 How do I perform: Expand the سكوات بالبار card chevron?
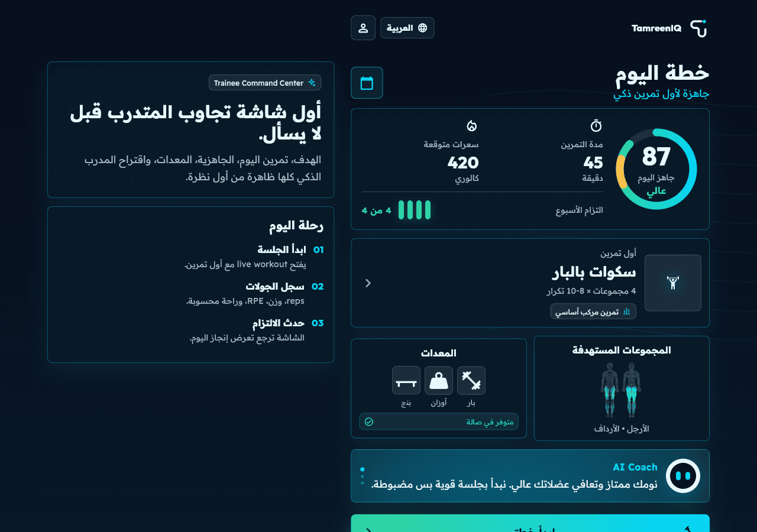(x=368, y=283)
